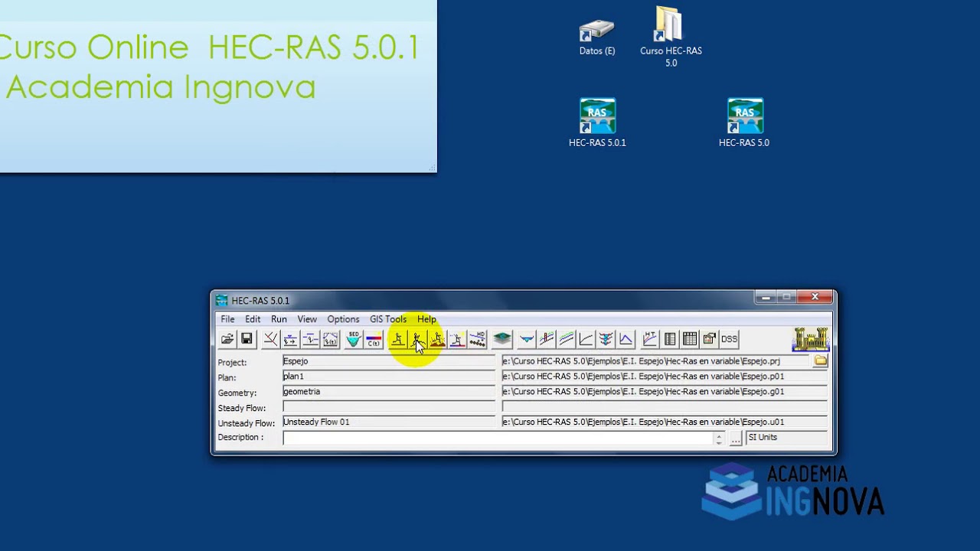Open an existing project with the folder icon
The width and height of the screenshot is (980, 551).
(x=227, y=339)
